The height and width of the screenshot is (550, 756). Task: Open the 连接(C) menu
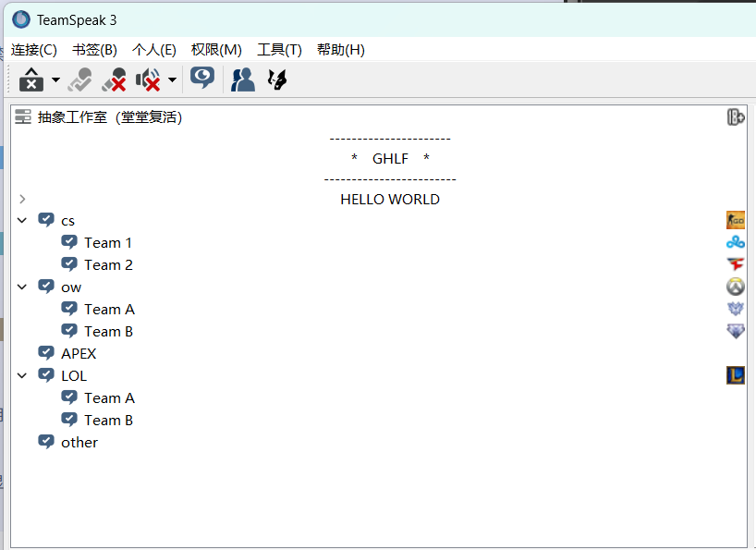click(x=34, y=50)
